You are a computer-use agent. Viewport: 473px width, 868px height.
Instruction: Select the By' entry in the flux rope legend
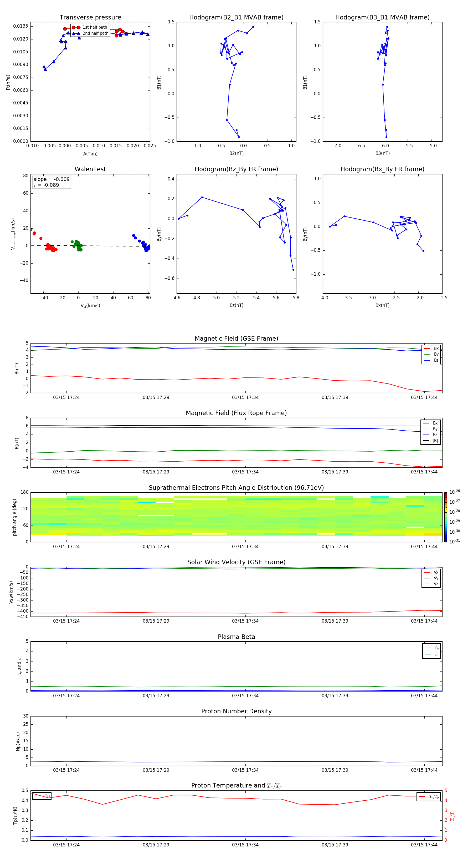[431, 429]
